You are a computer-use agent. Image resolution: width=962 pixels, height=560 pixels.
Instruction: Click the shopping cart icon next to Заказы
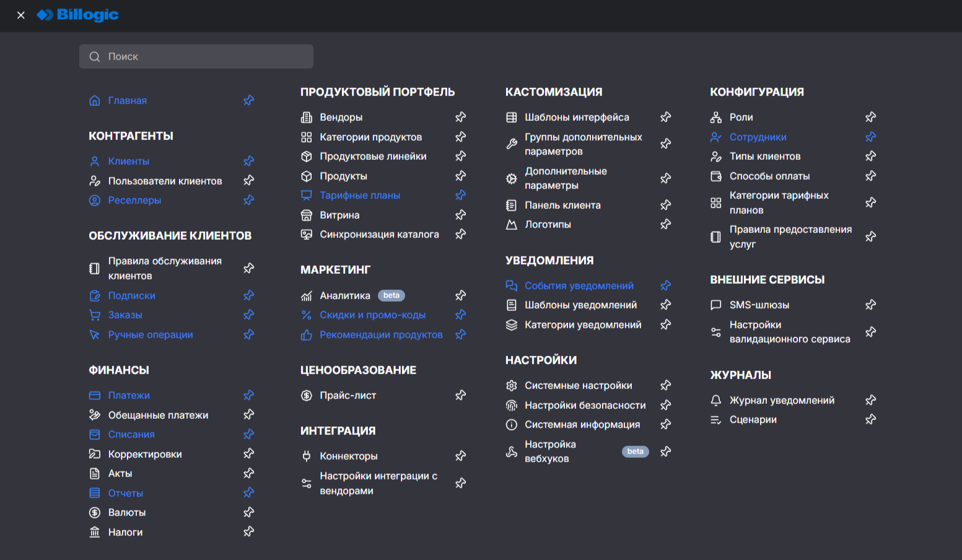(95, 315)
